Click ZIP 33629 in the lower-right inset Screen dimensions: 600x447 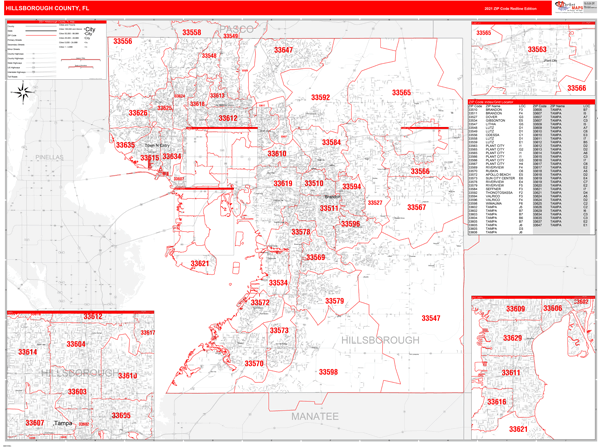512,338
